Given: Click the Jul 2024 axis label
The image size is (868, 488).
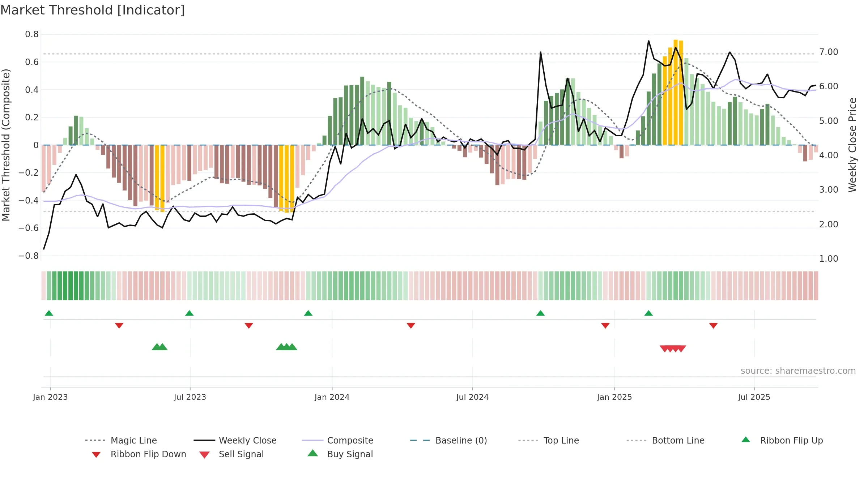Looking at the screenshot, I should [x=472, y=397].
